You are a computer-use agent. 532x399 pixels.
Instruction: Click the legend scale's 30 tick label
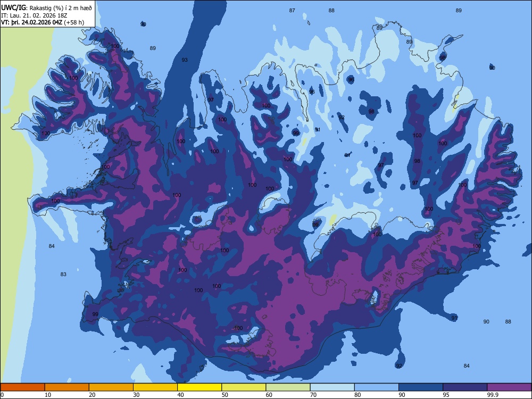point(136,395)
